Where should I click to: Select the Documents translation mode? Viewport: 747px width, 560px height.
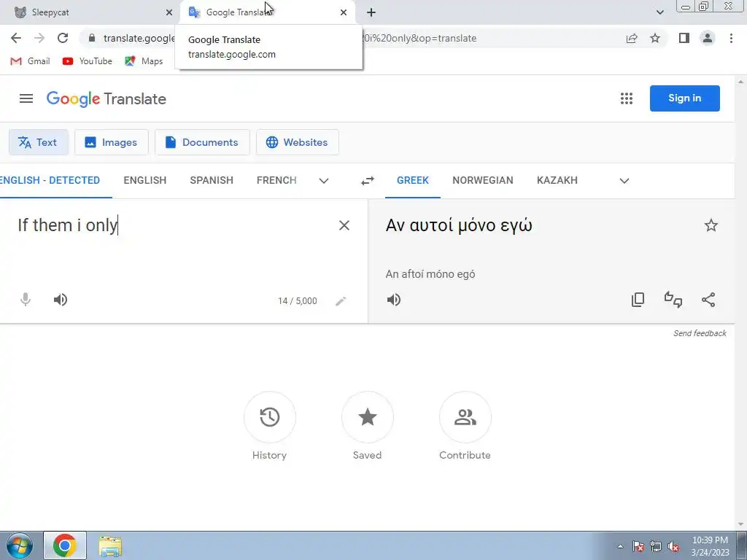click(x=203, y=142)
